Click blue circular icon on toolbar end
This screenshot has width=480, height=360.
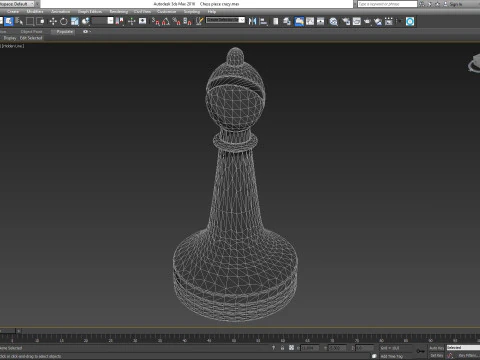[x=410, y=21]
